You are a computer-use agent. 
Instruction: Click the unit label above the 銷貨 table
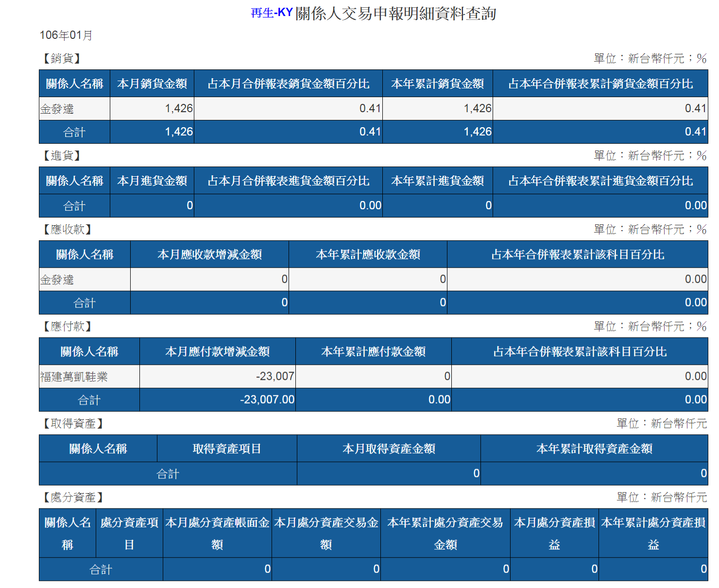(650, 59)
